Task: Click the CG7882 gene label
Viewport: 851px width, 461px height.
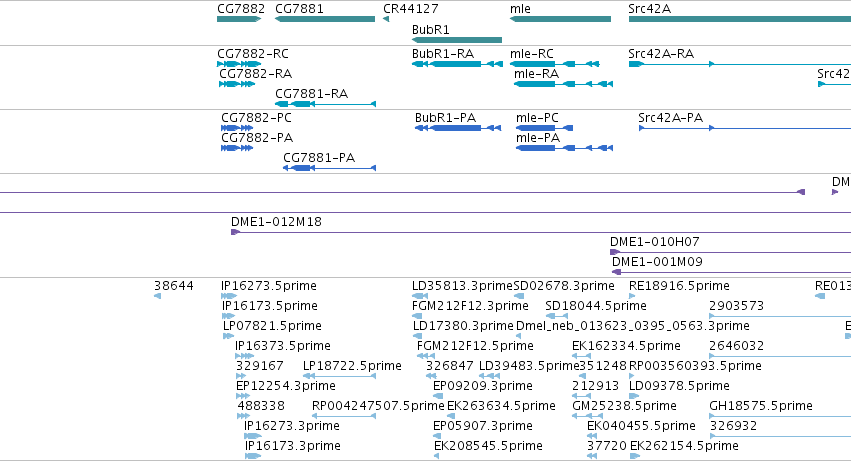Action: click(x=241, y=9)
